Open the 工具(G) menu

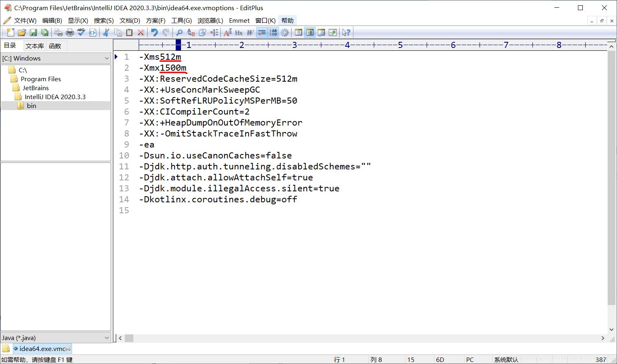[181, 20]
